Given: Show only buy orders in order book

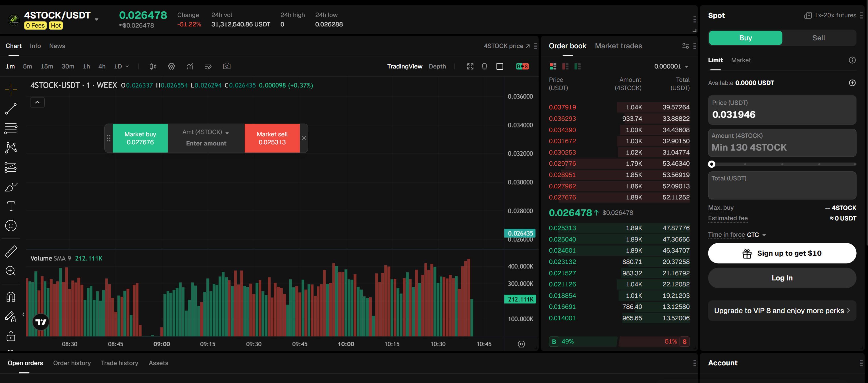Looking at the screenshot, I should pos(578,66).
